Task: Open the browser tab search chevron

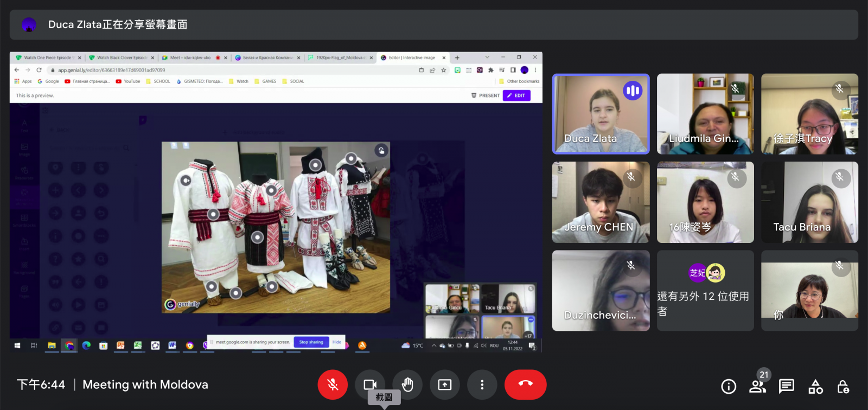Action: [x=487, y=57]
